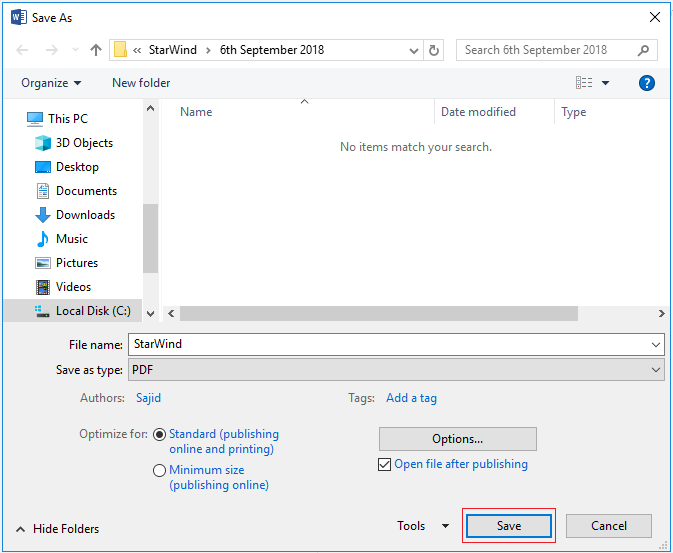Click StarWind in the address path
The height and width of the screenshot is (553, 673).
[x=173, y=50]
